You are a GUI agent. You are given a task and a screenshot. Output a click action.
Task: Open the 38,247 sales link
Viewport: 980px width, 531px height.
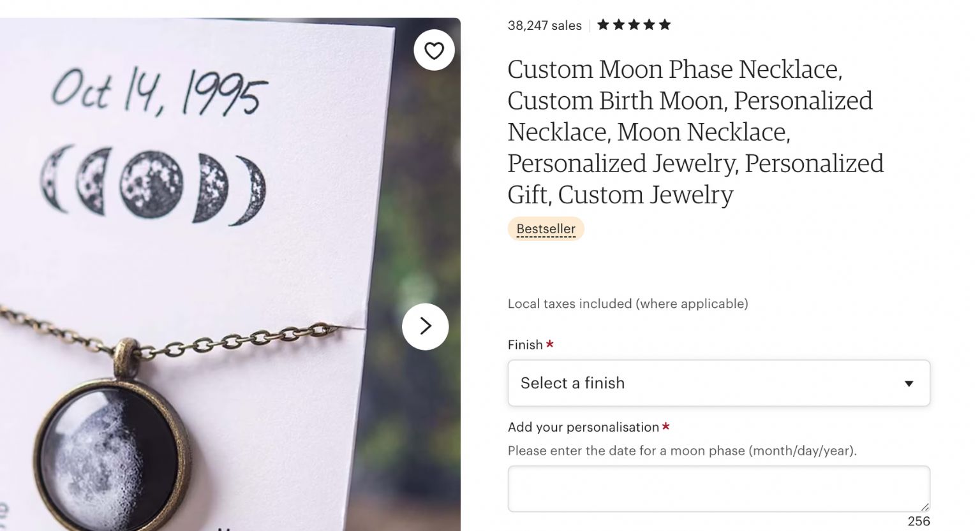pos(544,25)
